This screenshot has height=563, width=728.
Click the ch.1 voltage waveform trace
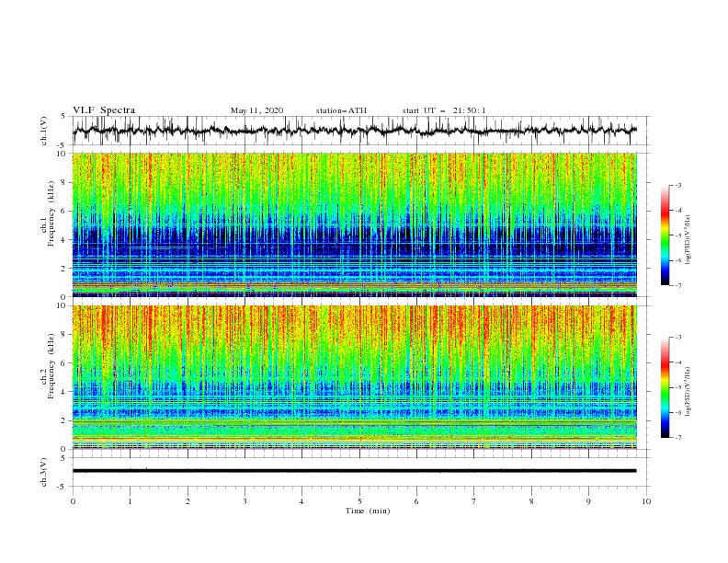354,131
